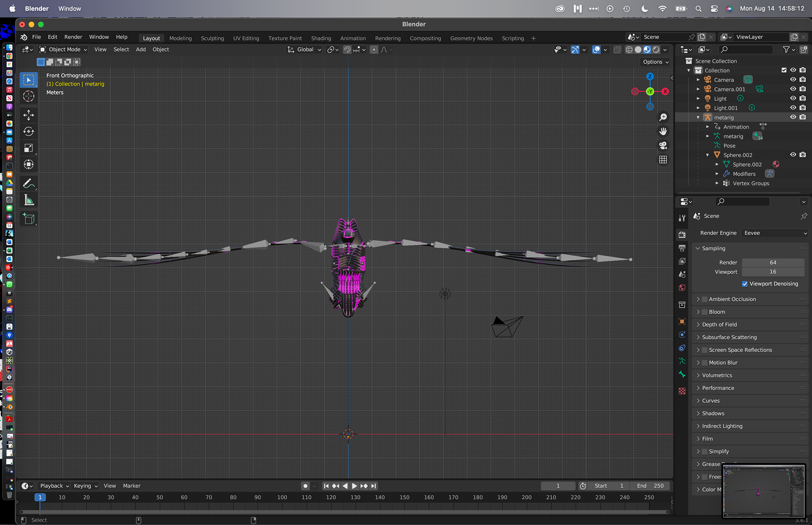812x525 pixels.
Task: Expand Camera.001 in outliner
Action: pyautogui.click(x=698, y=89)
